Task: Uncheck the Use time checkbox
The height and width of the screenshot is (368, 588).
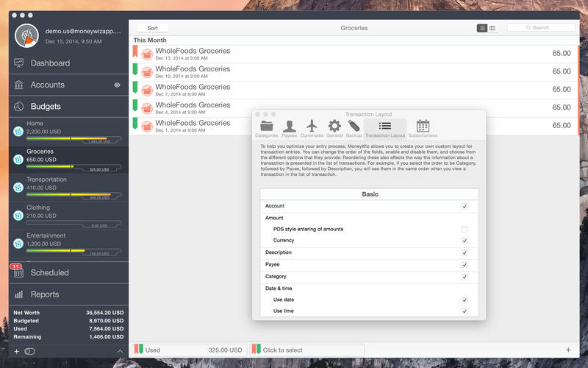Action: [465, 311]
